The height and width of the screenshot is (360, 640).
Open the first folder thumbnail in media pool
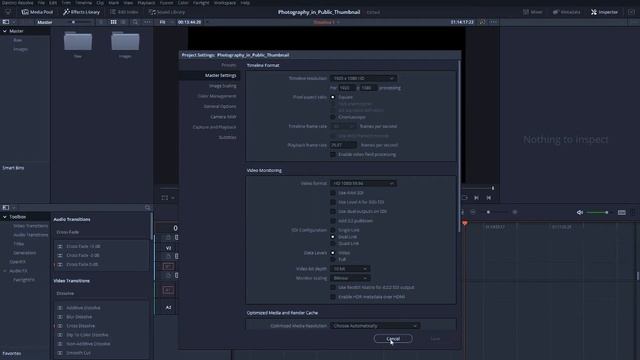pos(78,41)
